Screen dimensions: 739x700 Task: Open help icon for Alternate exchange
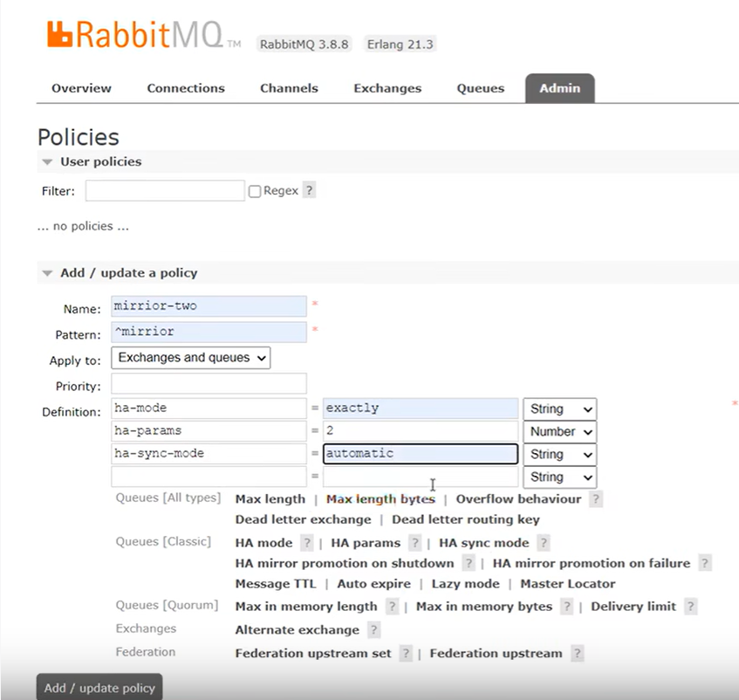tap(373, 630)
